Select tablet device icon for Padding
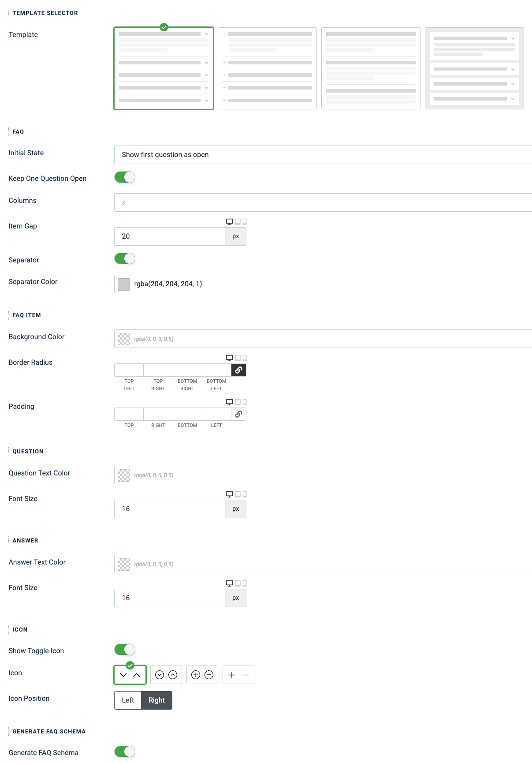Viewport: 532px width, 763px height. 238,402
